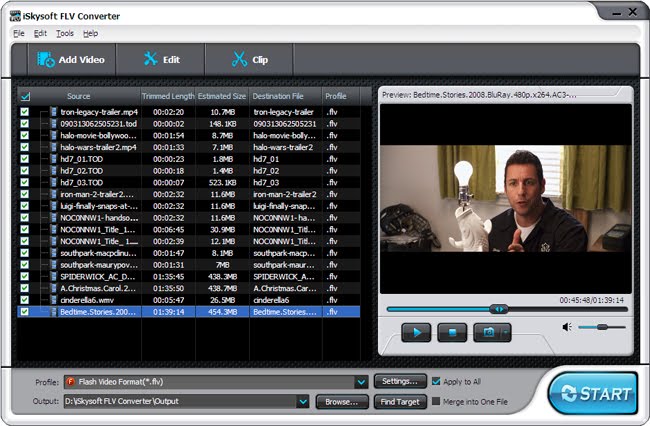This screenshot has height=426, width=650.
Task: Click the 00:00:18 trimmed length cell
Action: point(168,171)
